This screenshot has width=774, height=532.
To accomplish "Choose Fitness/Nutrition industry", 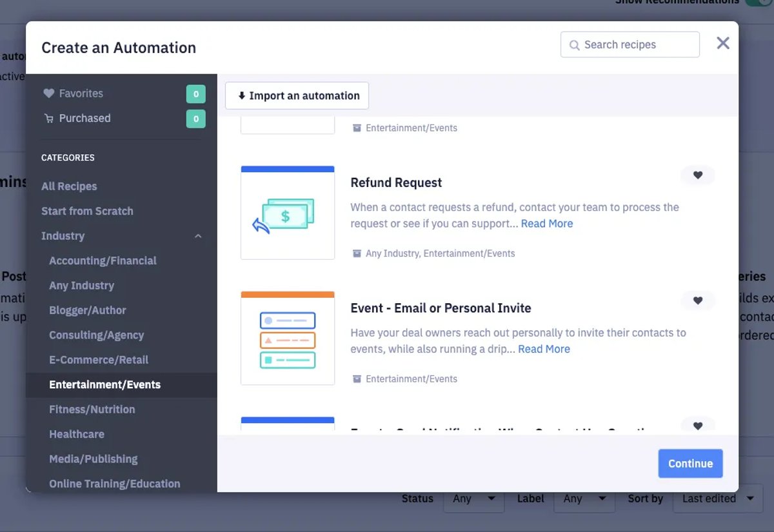I will (92, 409).
